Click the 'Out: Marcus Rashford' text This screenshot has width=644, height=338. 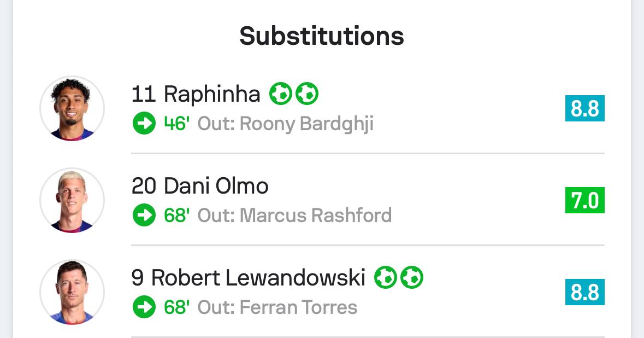tap(294, 215)
